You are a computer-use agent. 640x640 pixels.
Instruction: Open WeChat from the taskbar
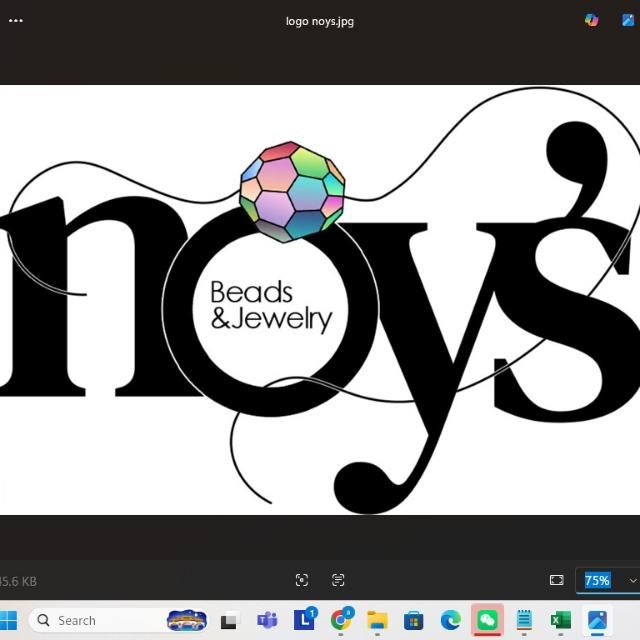click(487, 620)
